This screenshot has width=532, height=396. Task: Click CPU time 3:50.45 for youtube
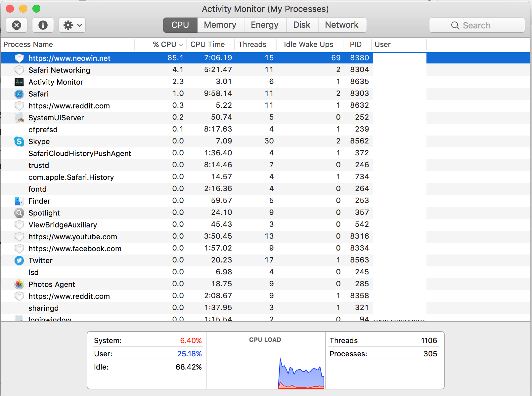point(218,236)
